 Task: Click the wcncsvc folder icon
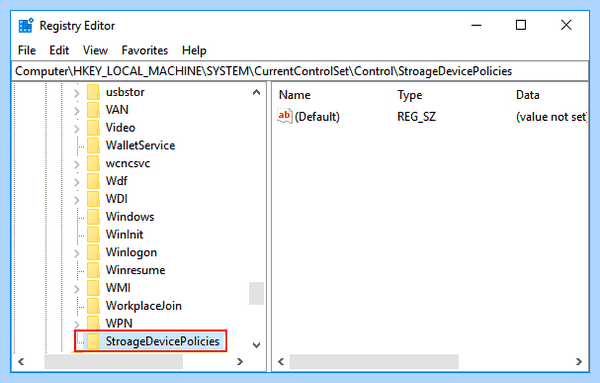tap(93, 163)
